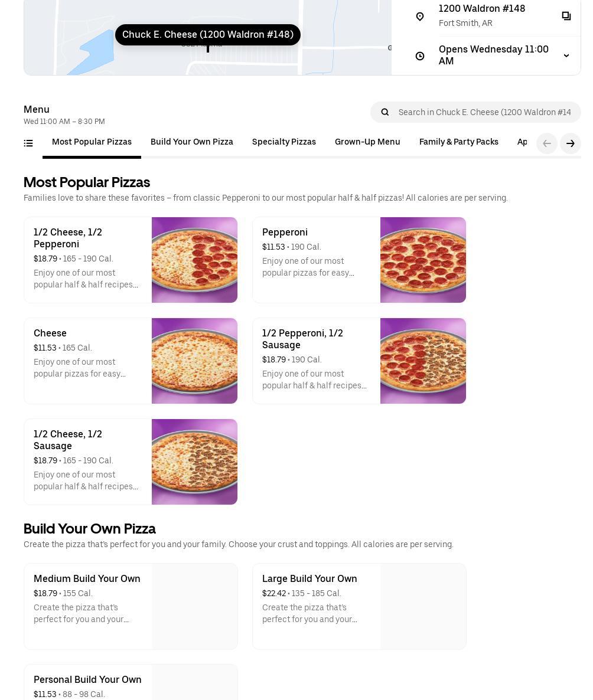Click the left arrow for menu tabs

point(547,143)
